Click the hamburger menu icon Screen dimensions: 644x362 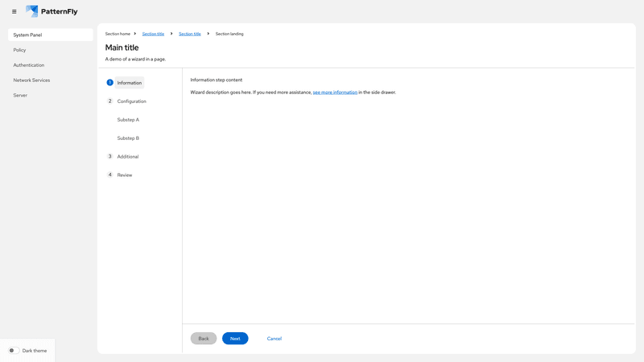pyautogui.click(x=14, y=11)
